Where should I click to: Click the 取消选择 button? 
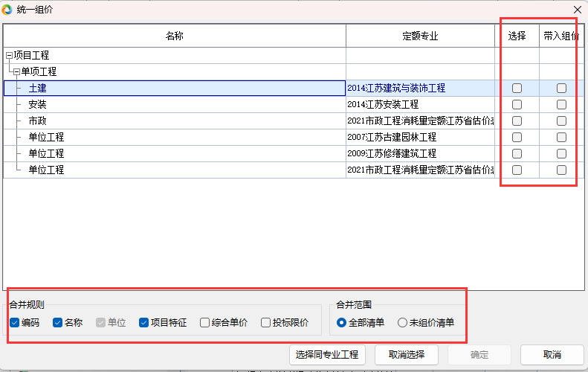pos(406,354)
